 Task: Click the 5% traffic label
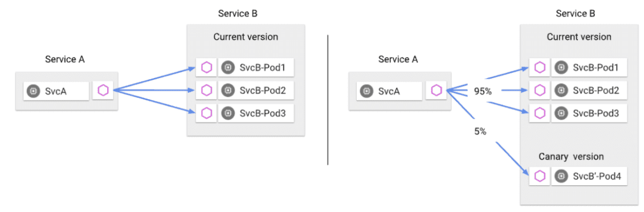[480, 132]
